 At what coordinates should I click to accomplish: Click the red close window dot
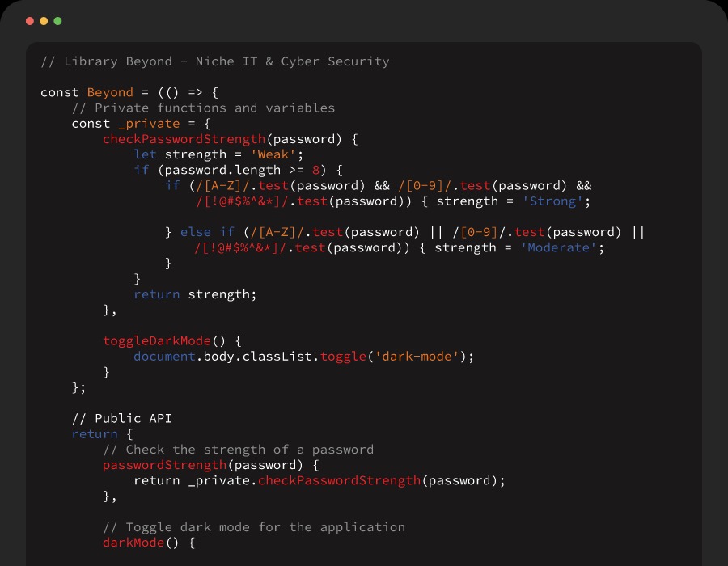coord(30,21)
